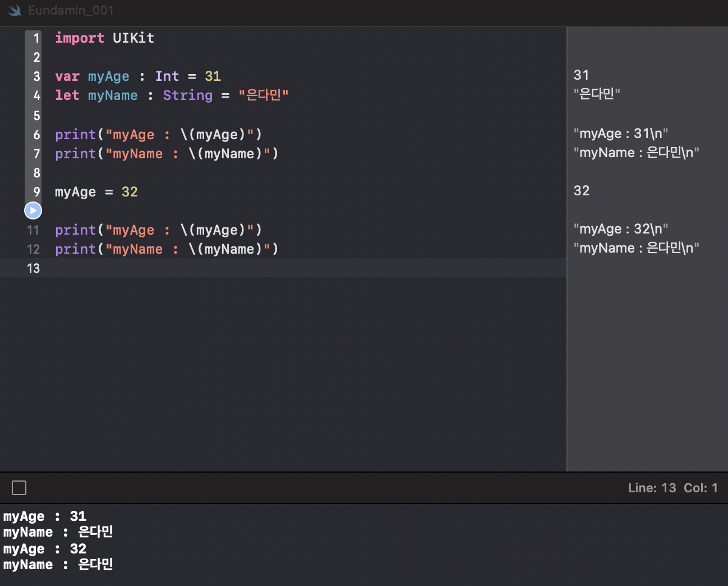
Task: Click line number 3 in gutter
Action: 36,76
